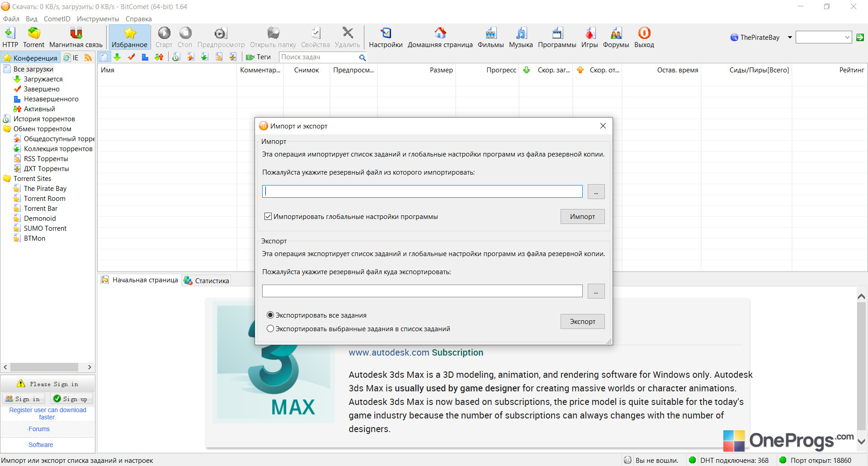The width and height of the screenshot is (868, 466).
Task: Select Все загрузки in sidebar tree
Action: [x=33, y=69]
